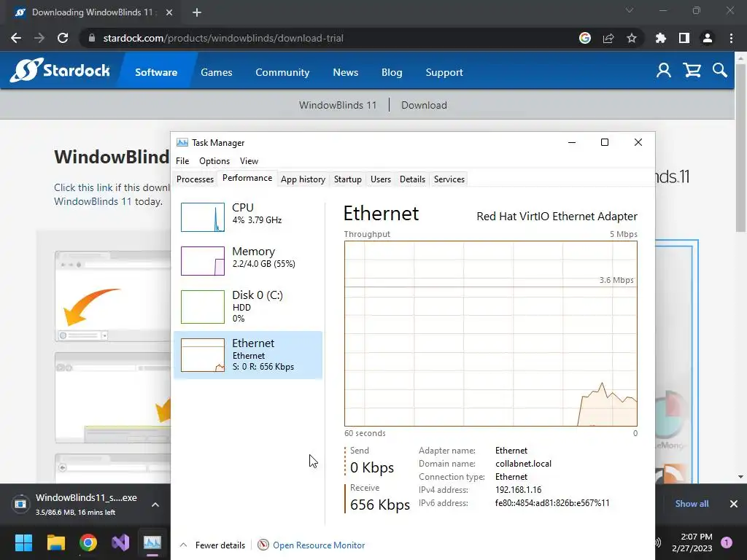This screenshot has height=560, width=747.
Task: Click IPv4 address 192.168.1.16
Action: click(x=519, y=490)
